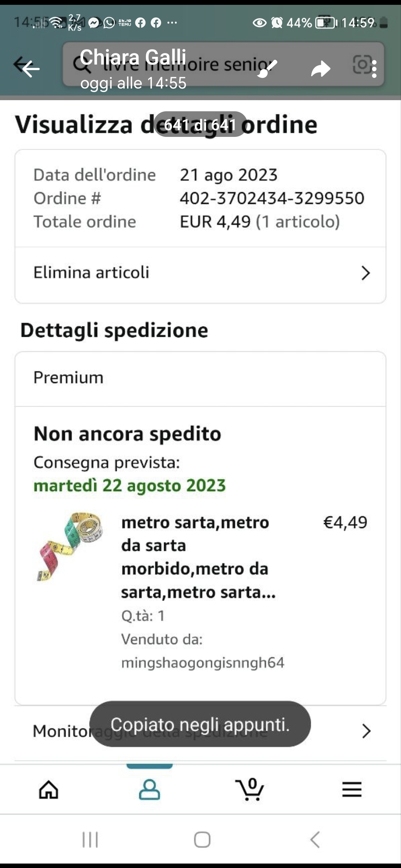This screenshot has height=868, width=401.
Task: Tap the white back arrow
Action: pos(30,69)
